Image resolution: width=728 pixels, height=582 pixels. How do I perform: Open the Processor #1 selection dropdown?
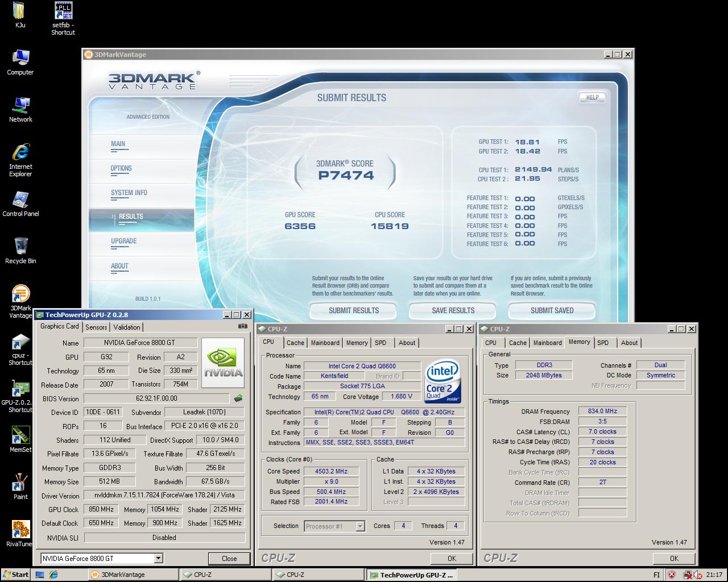(x=360, y=526)
